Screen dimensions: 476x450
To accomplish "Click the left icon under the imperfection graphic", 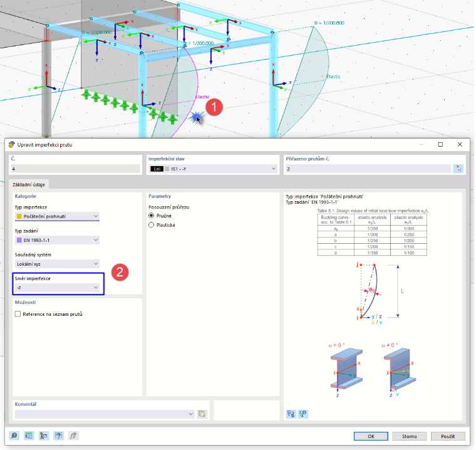I will (x=291, y=414).
